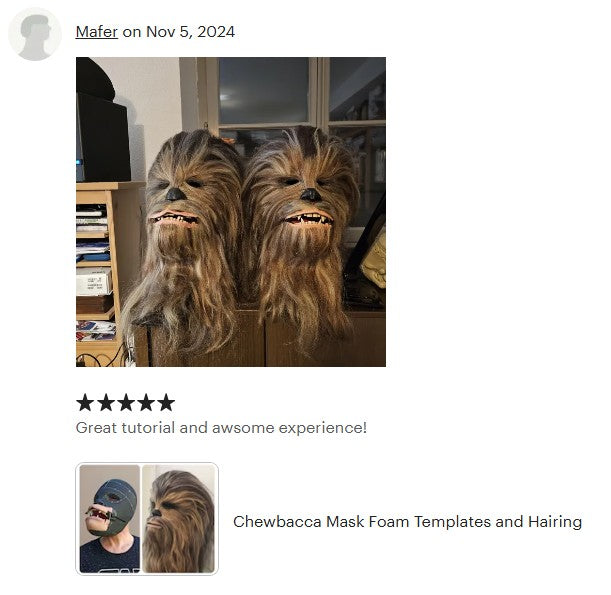Click the first rating star
The width and height of the screenshot is (611, 595).
[85, 403]
